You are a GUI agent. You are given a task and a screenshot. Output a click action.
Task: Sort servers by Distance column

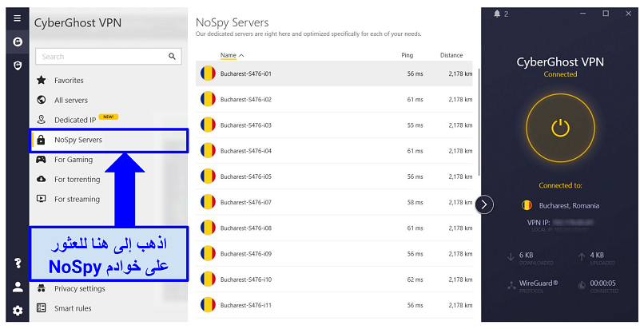(x=451, y=55)
